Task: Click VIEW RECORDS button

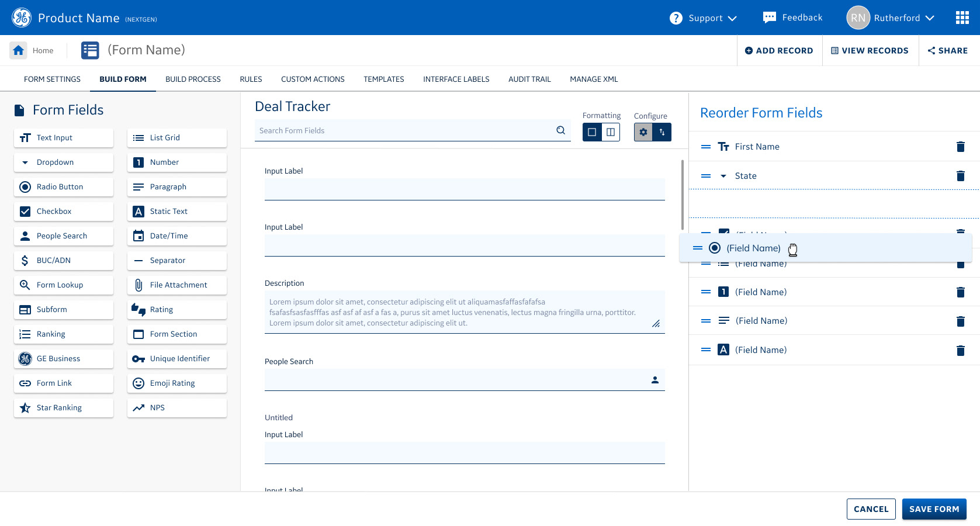Action: [870, 50]
